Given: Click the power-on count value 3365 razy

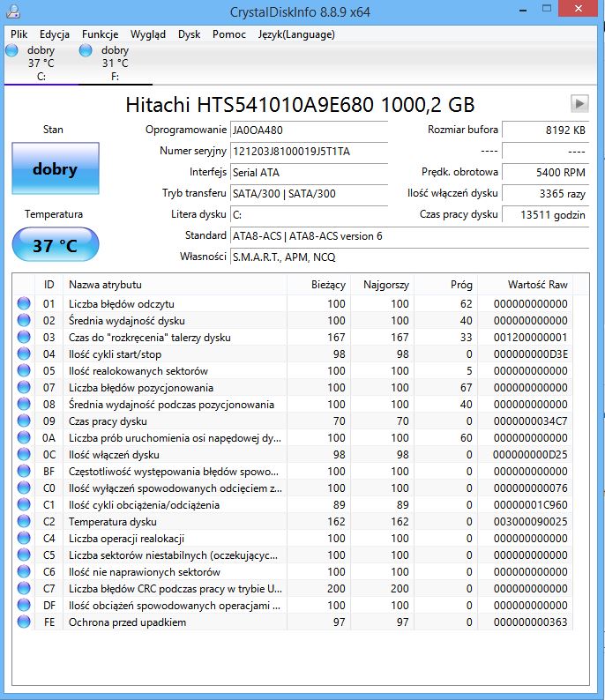Looking at the screenshot, I should (546, 193).
